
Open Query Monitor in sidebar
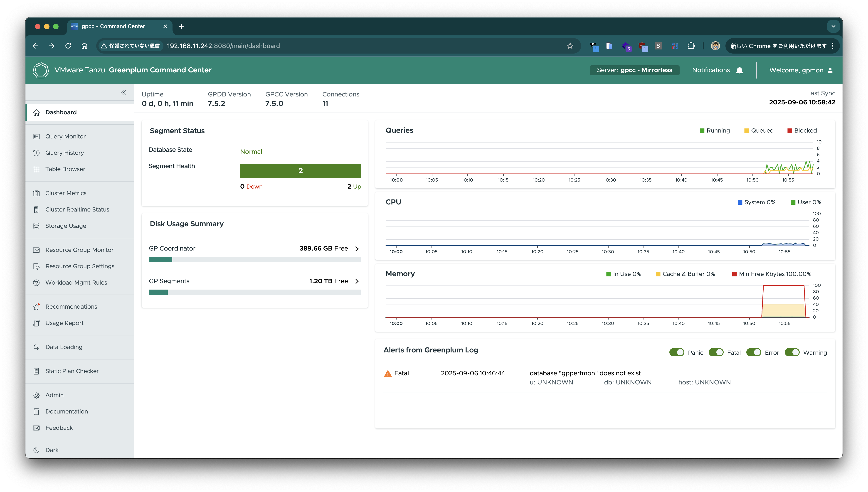click(65, 137)
